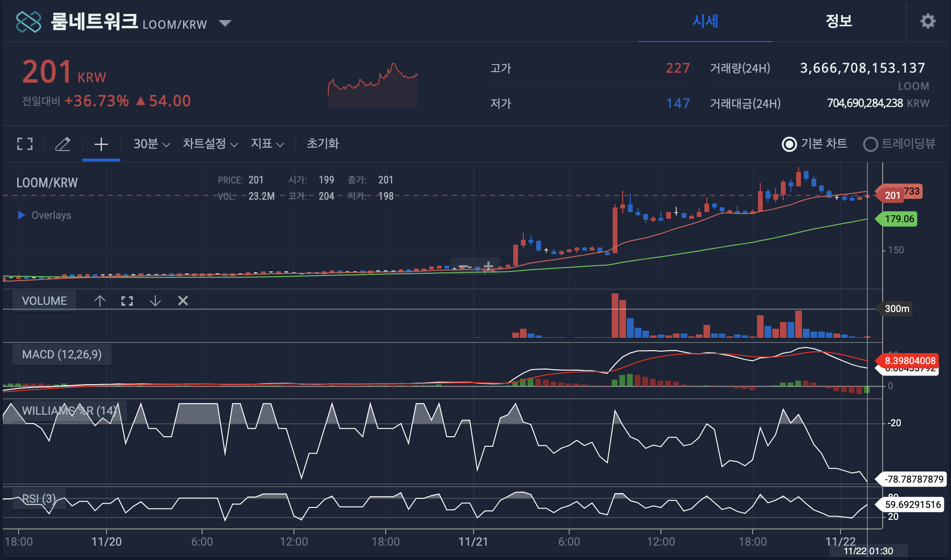The width and height of the screenshot is (951, 560).
Task: Select the pencil drawing tool
Action: (63, 144)
